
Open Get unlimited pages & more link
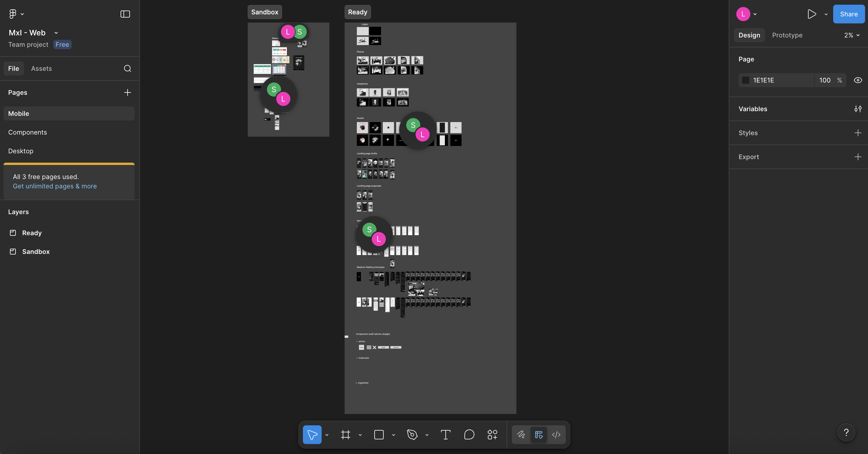point(55,186)
